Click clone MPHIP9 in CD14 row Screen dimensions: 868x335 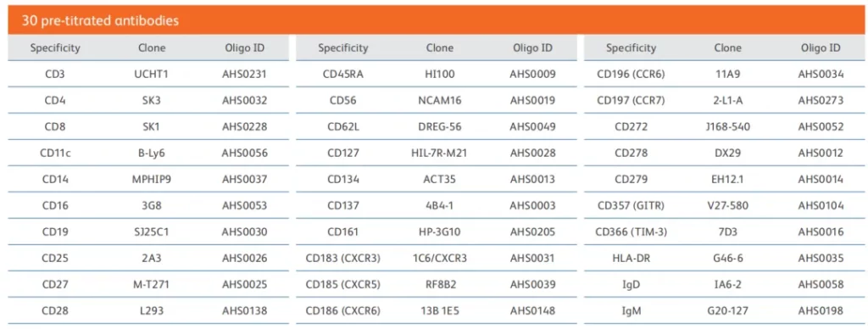[152, 180]
